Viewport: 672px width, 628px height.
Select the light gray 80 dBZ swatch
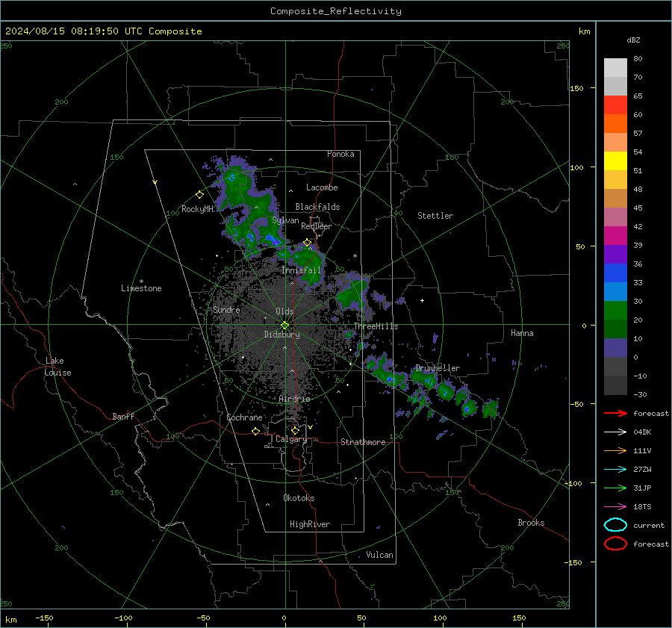click(x=615, y=67)
